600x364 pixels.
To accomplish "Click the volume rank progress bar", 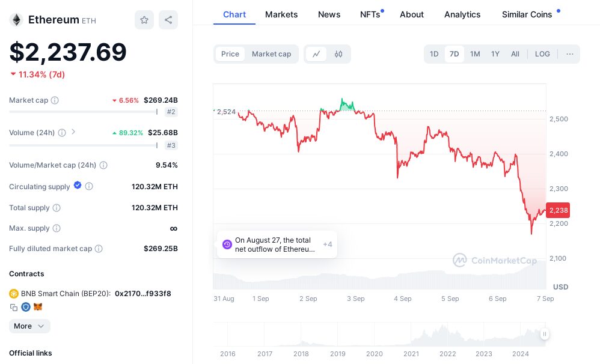I will point(84,145).
